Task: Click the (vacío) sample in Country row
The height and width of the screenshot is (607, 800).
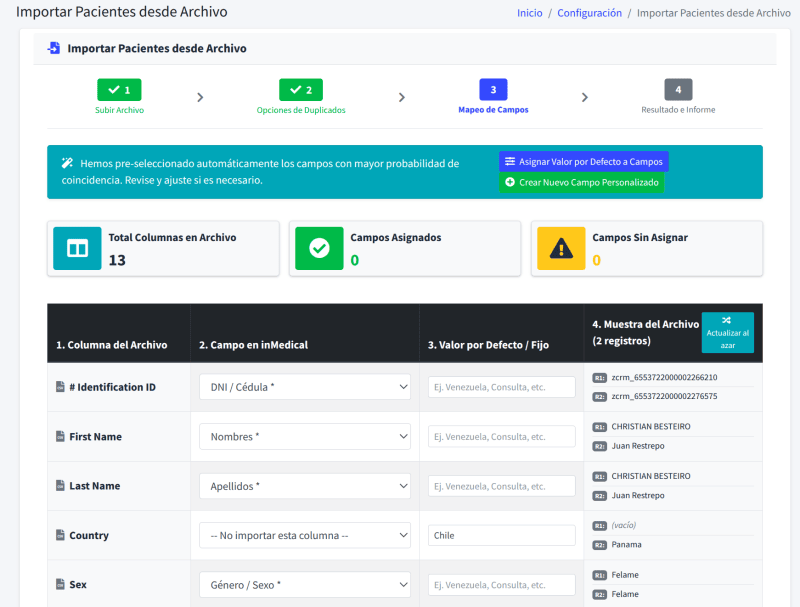Action: pos(623,525)
